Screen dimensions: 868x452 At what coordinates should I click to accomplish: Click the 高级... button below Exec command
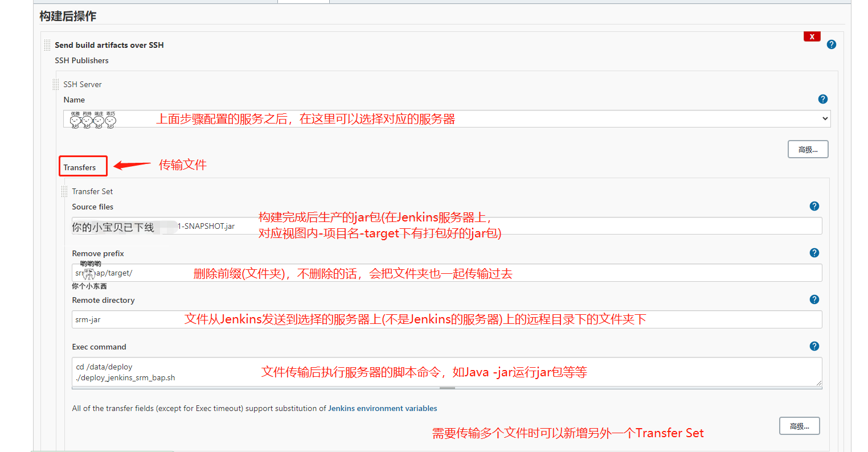799,426
